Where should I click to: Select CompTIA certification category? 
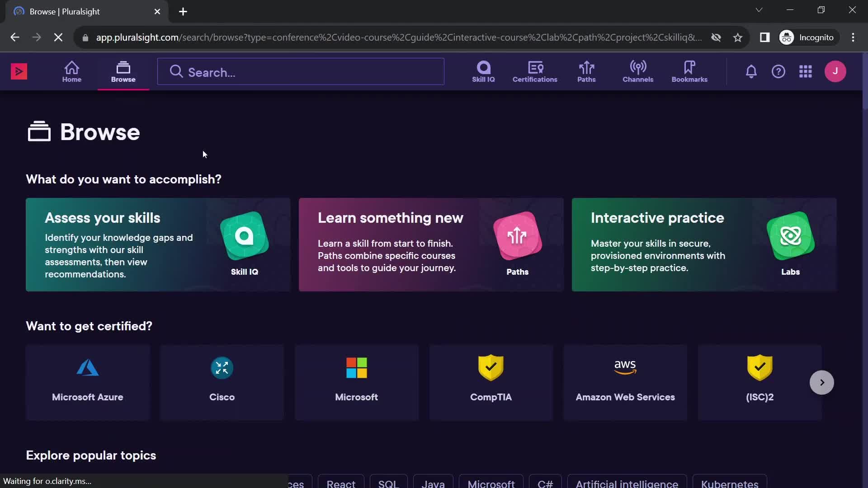(x=491, y=382)
